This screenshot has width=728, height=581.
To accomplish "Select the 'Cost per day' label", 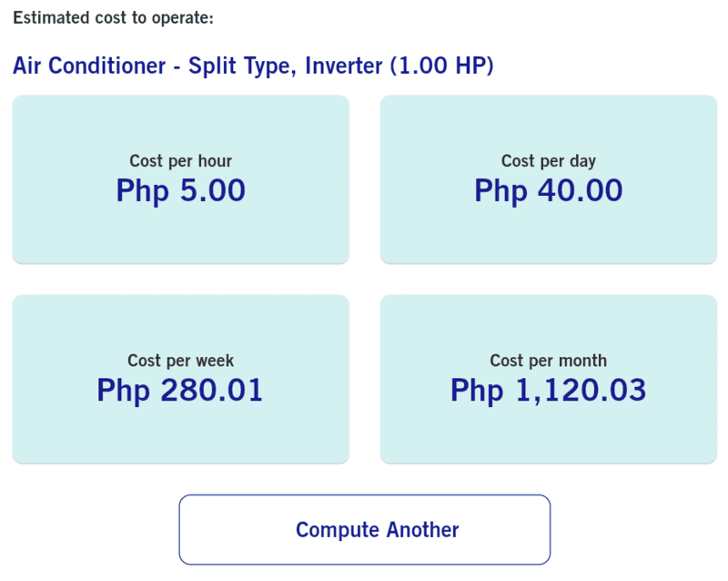I will click(548, 161).
